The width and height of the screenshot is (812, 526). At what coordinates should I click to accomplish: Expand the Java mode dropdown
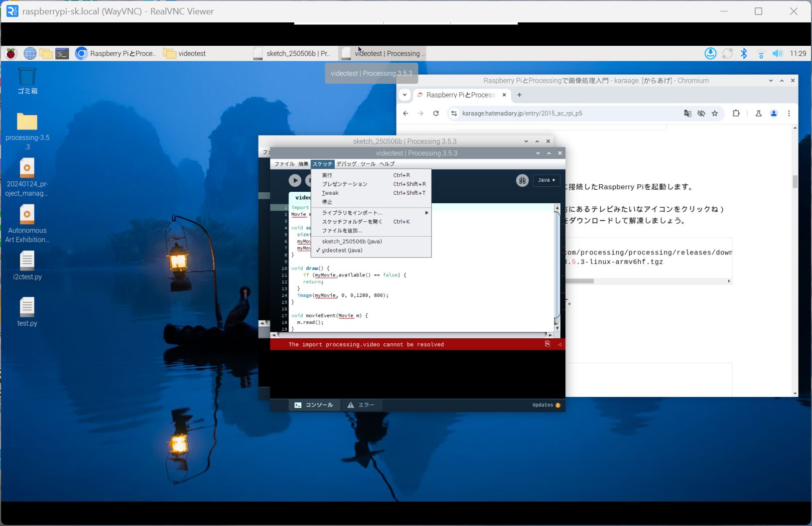click(x=546, y=180)
